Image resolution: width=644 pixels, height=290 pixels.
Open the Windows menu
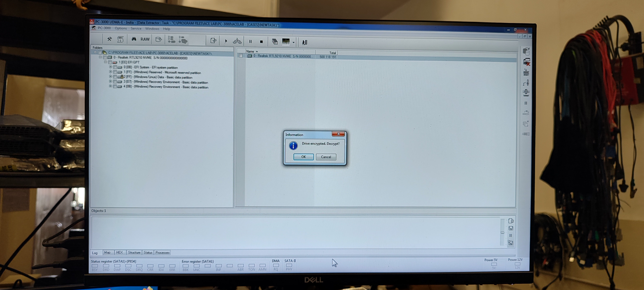pos(152,29)
